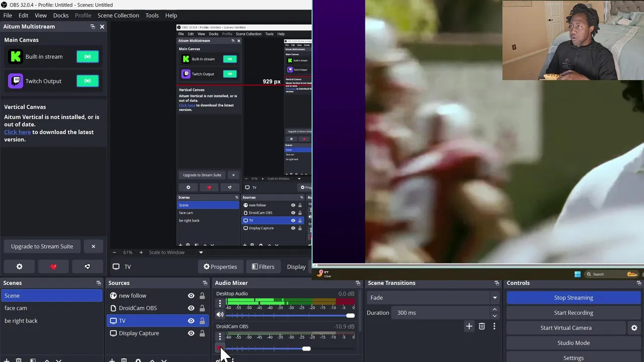This screenshot has width=644, height=362.
Task: Add a transition with plus icon
Action: [469, 326]
